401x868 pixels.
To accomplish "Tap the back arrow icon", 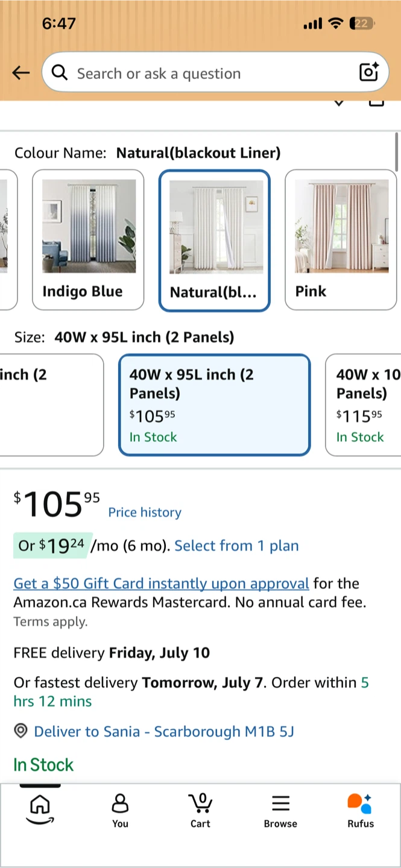I will [x=21, y=73].
